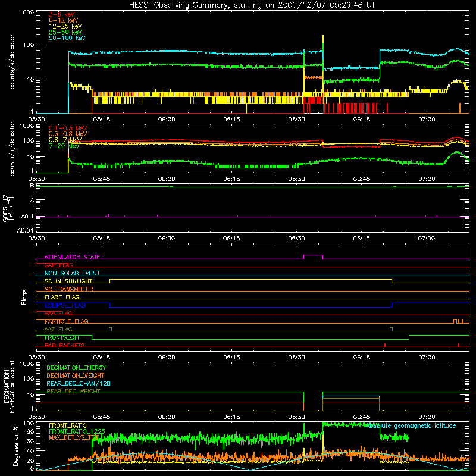The image size is (476, 476).
Task: Click the A0.1 tick on the GOES-12 axis
Action: (27, 217)
